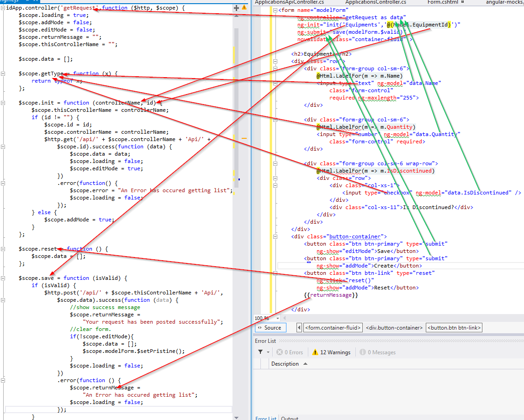
Task: Toggle the Source view button
Action: 271,327
